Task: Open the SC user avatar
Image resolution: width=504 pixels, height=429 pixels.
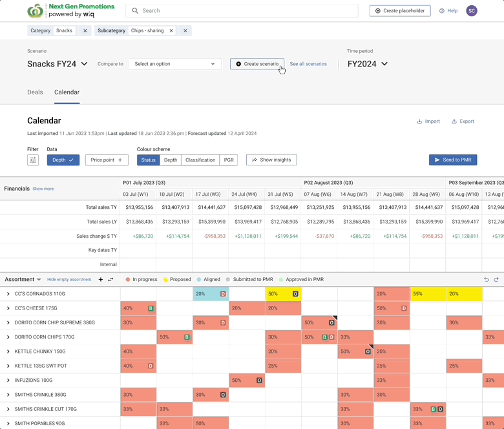Action: pos(472,10)
